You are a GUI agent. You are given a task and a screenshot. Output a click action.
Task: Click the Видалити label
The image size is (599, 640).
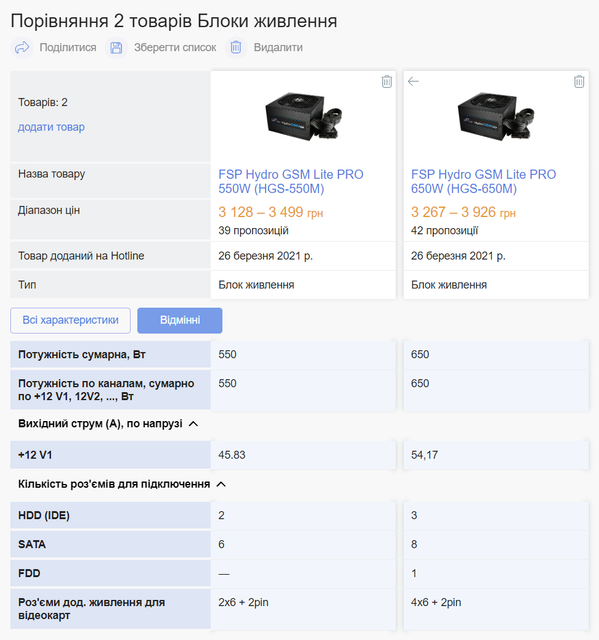(x=278, y=47)
